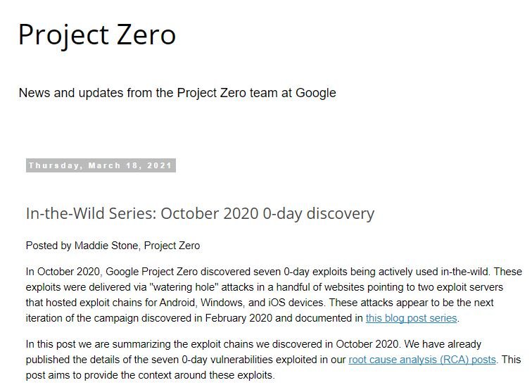Click the word 'Google' in the tagline
This screenshot has width=532, height=392.
point(315,93)
